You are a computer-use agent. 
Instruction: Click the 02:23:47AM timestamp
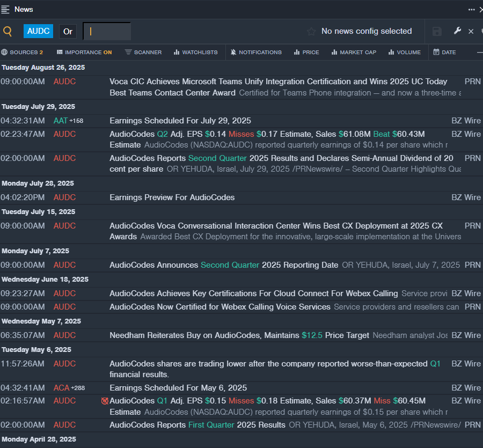23,134
